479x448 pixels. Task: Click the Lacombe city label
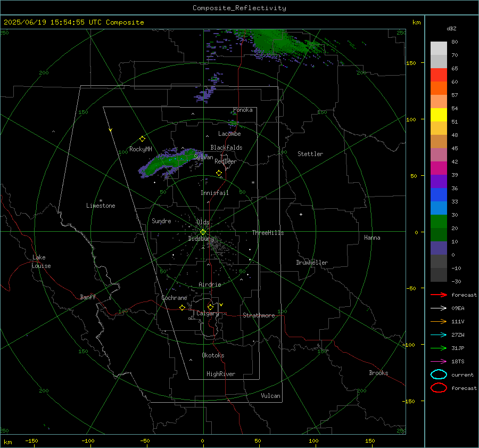coord(229,134)
